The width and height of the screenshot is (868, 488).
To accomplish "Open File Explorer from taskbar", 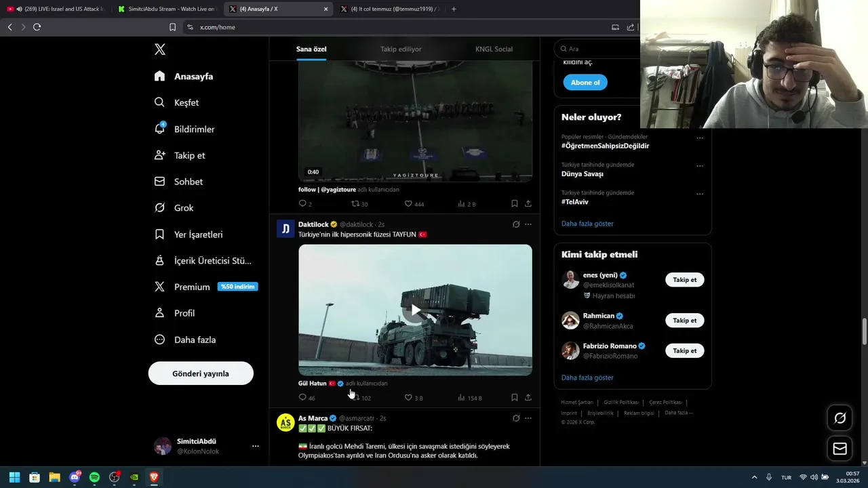I will [x=54, y=477].
